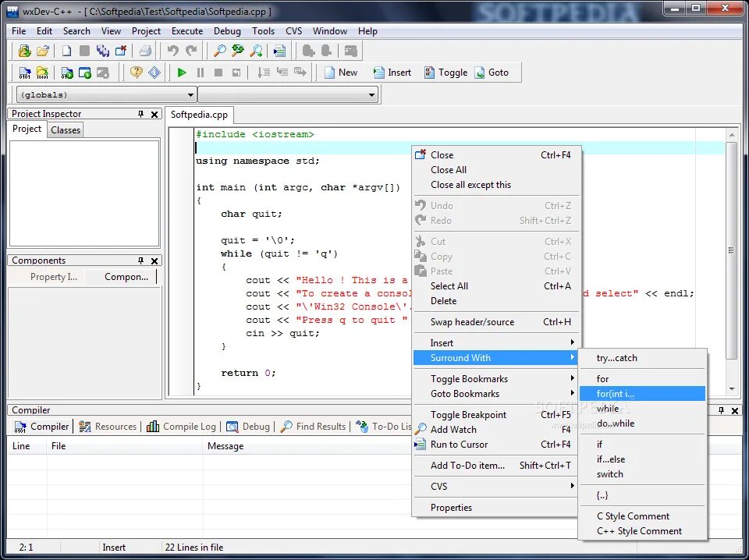Click the Run window toolbar icon
Screen dimensions: 749x560
pos(84,73)
